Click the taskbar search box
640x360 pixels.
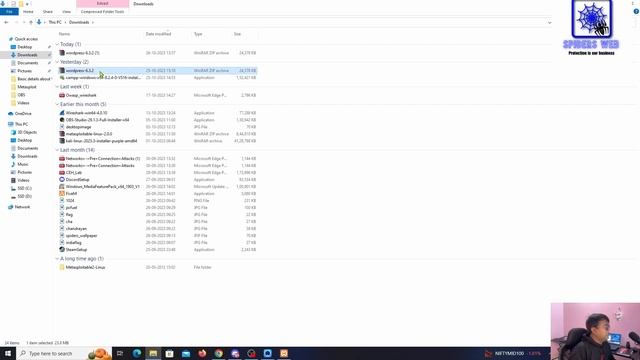64,353
